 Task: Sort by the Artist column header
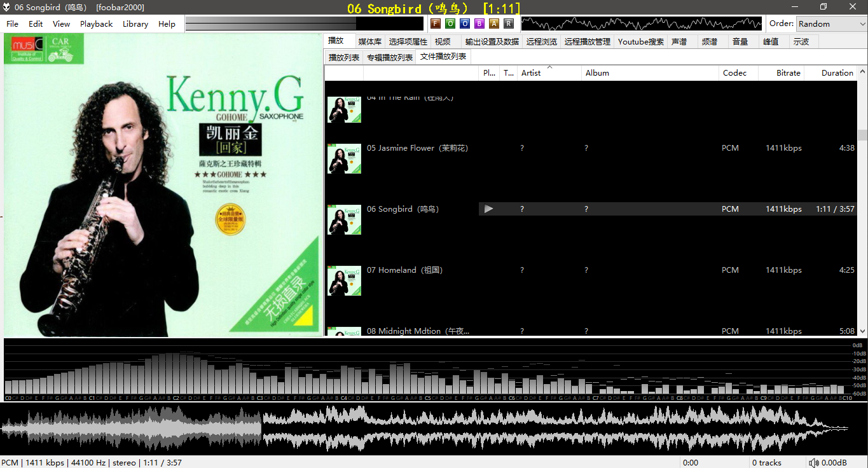[549, 72]
